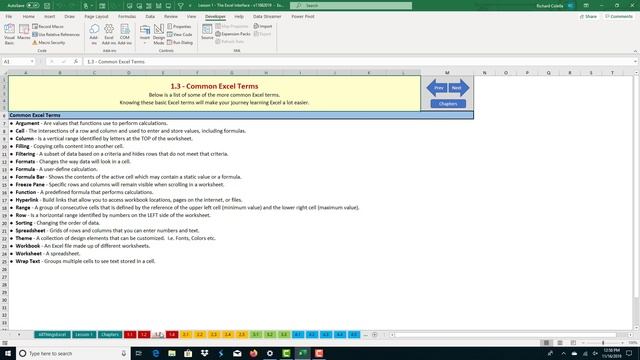
Task: Customize Quick Access Toolbar dropdown
Action: point(190,6)
